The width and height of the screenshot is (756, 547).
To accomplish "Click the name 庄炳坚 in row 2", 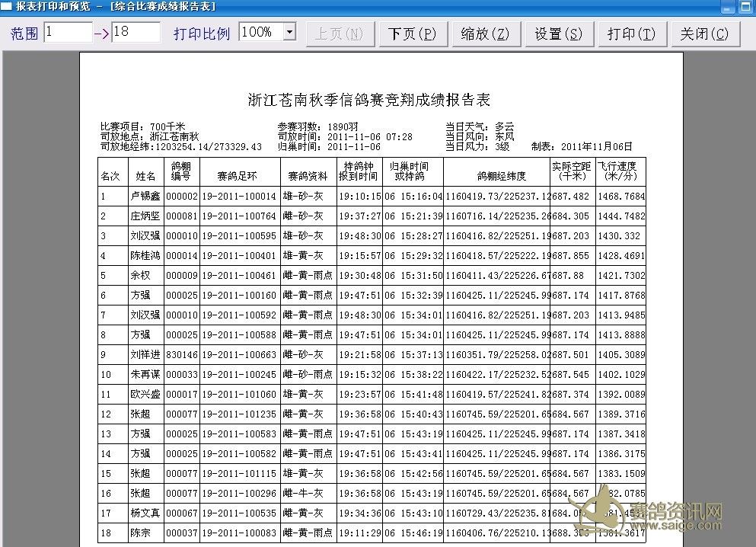I will pos(145,216).
